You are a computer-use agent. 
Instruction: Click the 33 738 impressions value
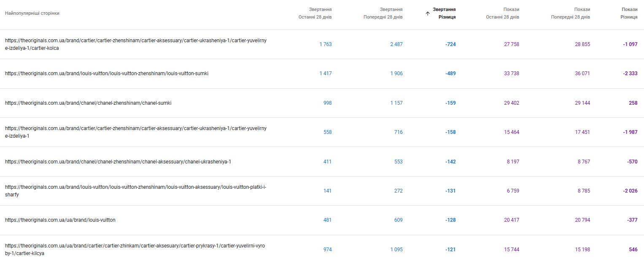point(512,73)
